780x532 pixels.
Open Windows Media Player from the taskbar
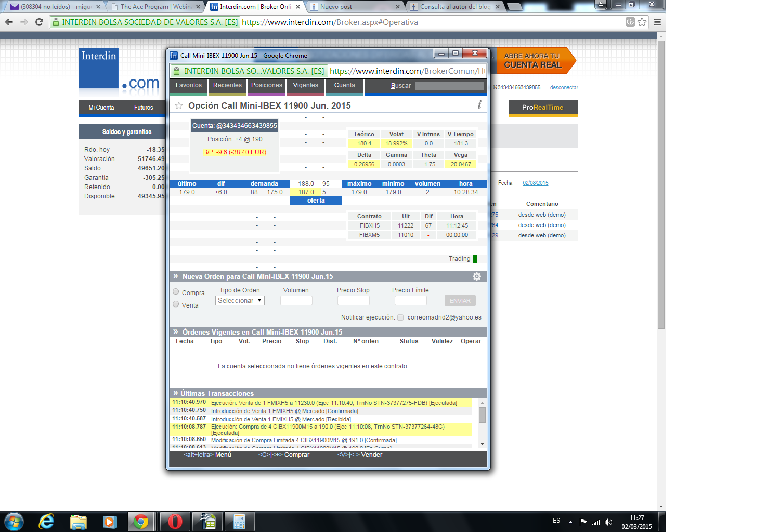[110, 522]
